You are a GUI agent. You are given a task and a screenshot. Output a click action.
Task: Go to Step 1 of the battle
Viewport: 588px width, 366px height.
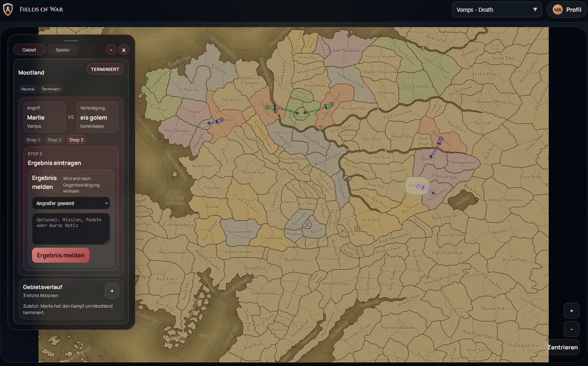33,140
